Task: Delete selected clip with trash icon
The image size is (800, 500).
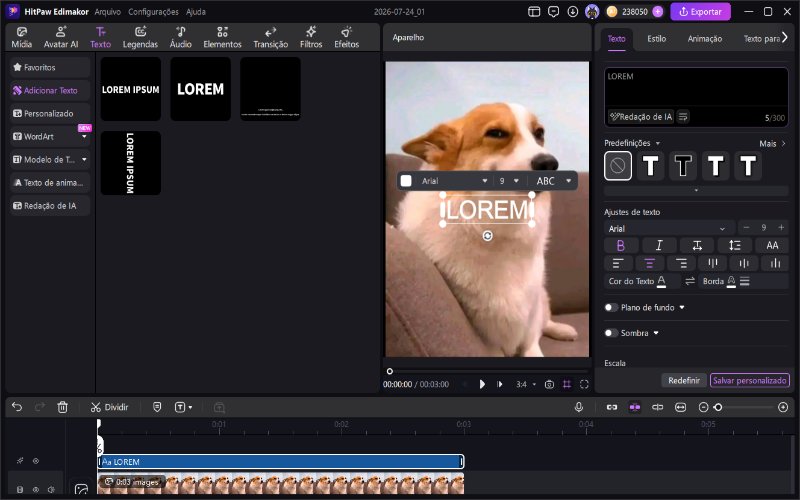Action: coord(62,407)
